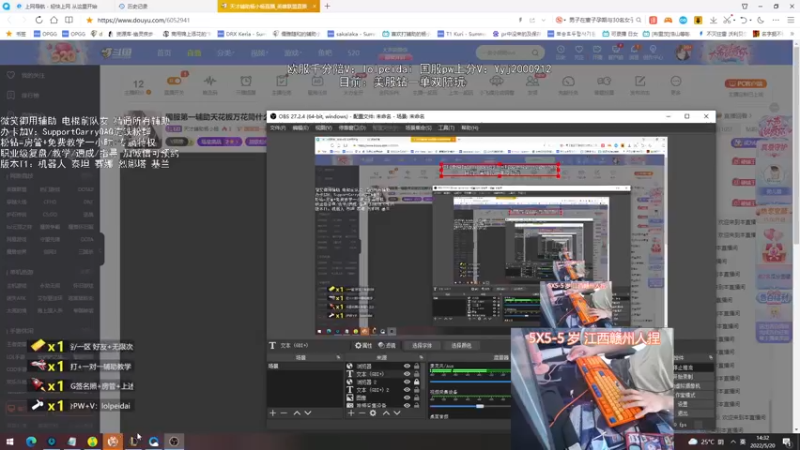Screen dimensions: 800x450
Task: Open browser hamburger main menu
Action: (790, 20)
